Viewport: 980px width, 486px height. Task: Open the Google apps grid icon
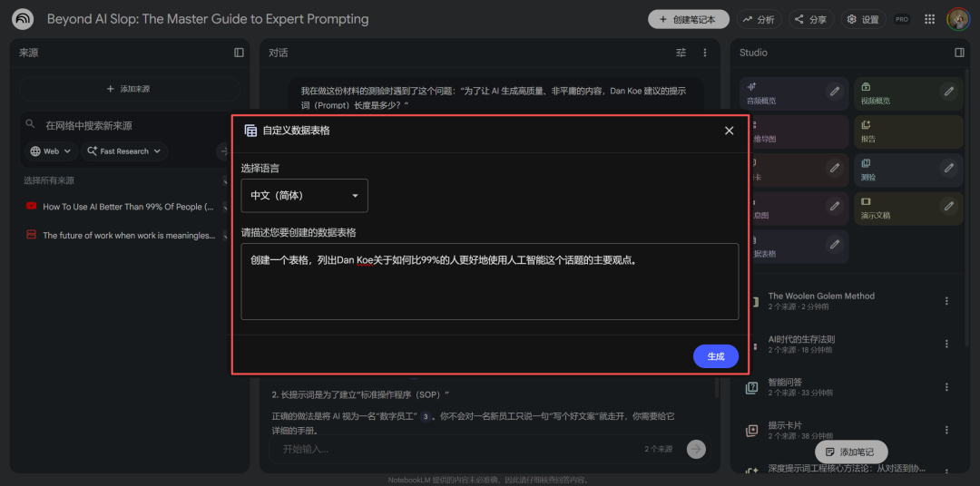click(x=929, y=19)
